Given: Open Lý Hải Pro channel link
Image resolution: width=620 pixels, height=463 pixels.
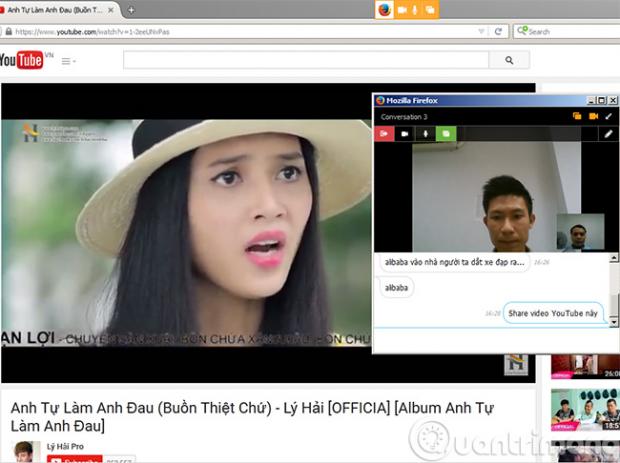Looking at the screenshot, I should [x=65, y=446].
